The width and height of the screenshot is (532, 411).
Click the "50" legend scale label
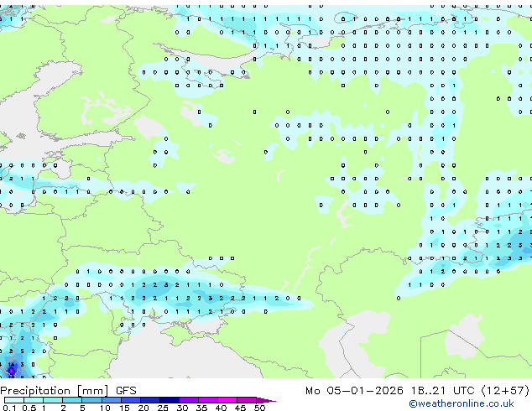click(x=259, y=408)
